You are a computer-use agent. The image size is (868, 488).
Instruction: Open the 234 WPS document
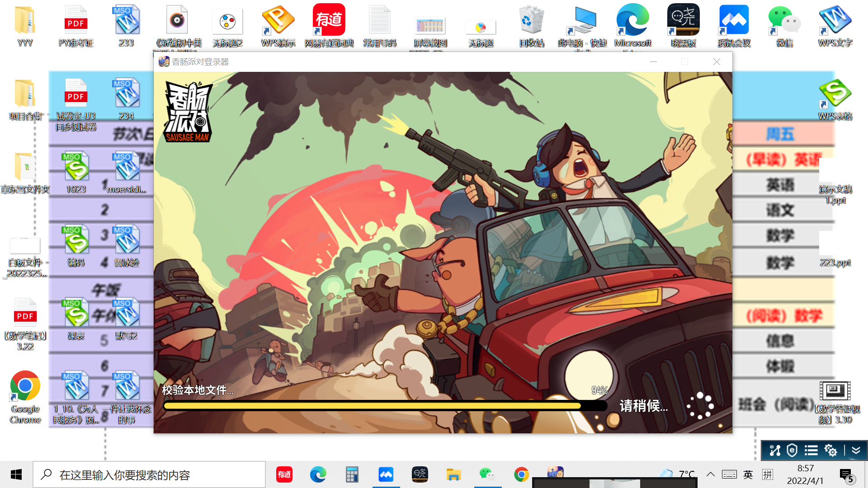coord(126,99)
